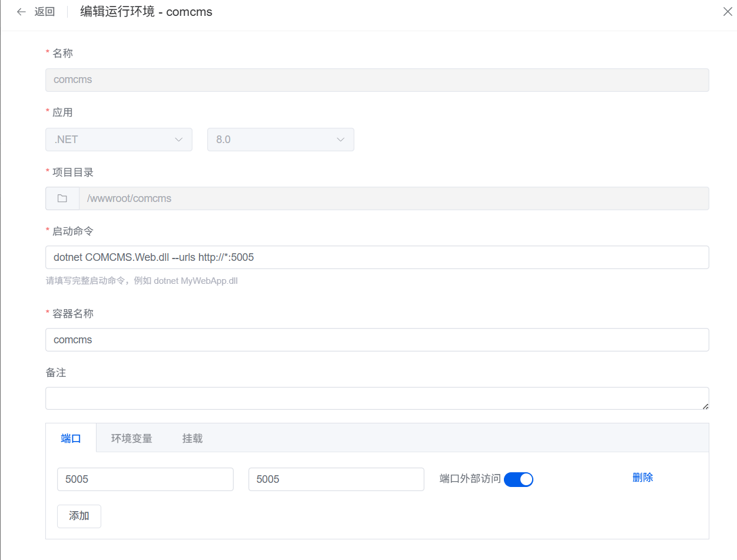The height and width of the screenshot is (560, 737).
Task: Switch to the 环境变量 tab
Action: pyautogui.click(x=132, y=438)
